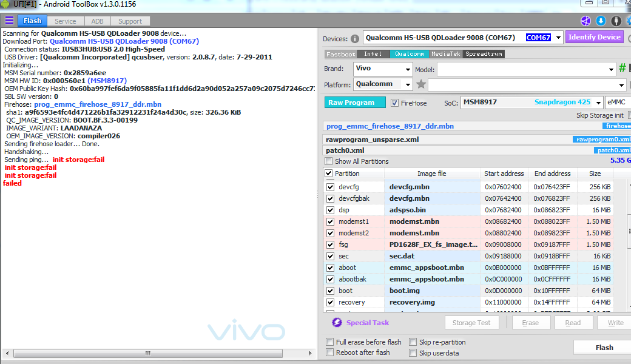Select the MediaTek mode tab

click(x=446, y=54)
